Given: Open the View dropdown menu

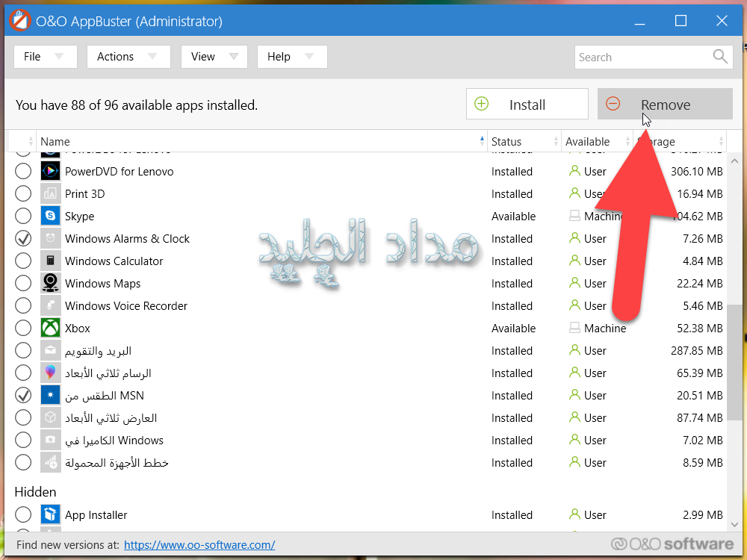Looking at the screenshot, I should (x=214, y=57).
